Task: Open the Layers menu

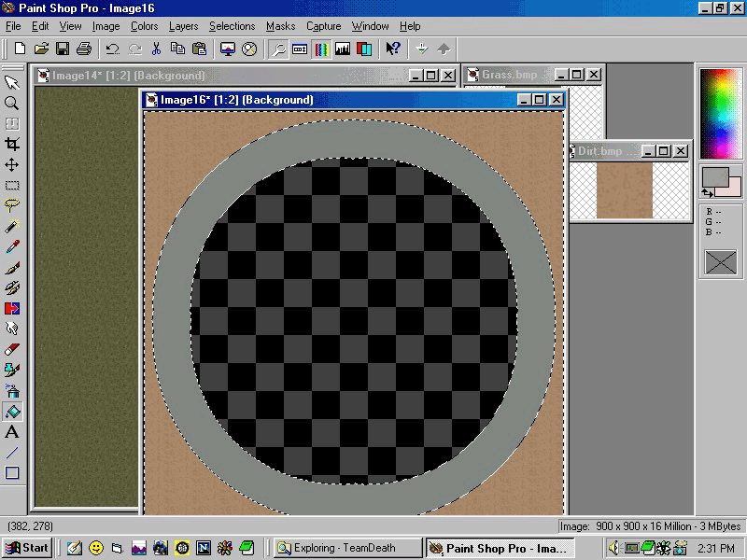Action: 183,26
